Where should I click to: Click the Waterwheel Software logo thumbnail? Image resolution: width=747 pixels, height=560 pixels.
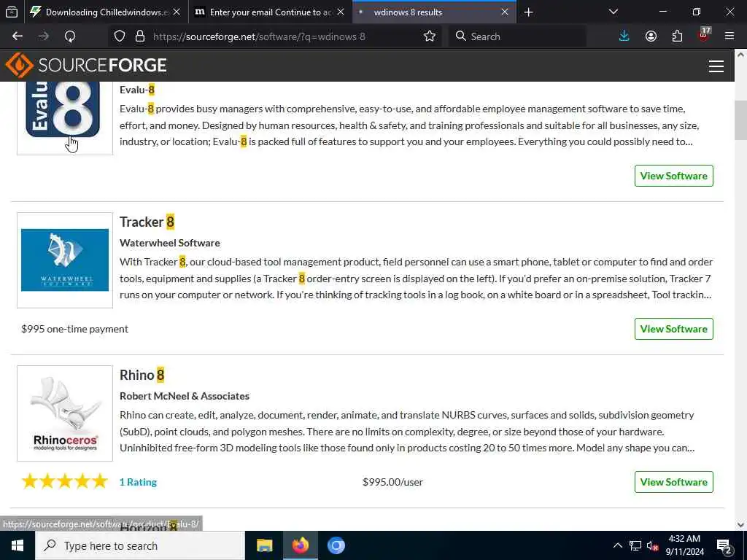pos(65,260)
